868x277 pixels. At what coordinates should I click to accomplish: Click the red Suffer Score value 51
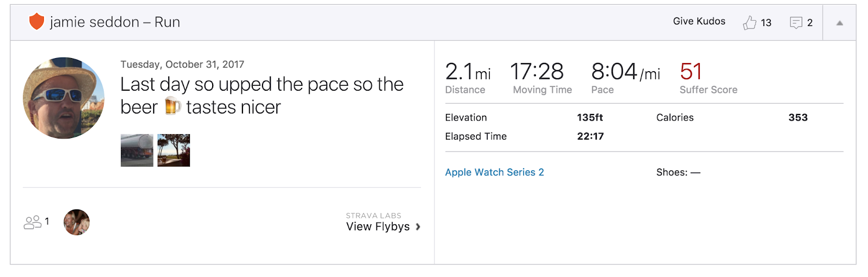(691, 72)
